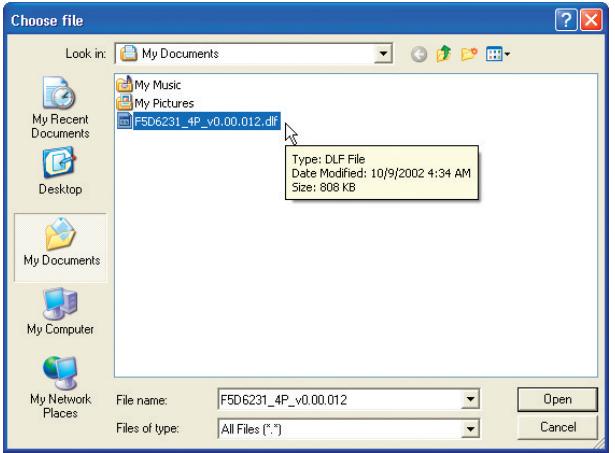Expand the Files of type dropdown
Viewport: 615px width, 453px height.
click(x=470, y=429)
